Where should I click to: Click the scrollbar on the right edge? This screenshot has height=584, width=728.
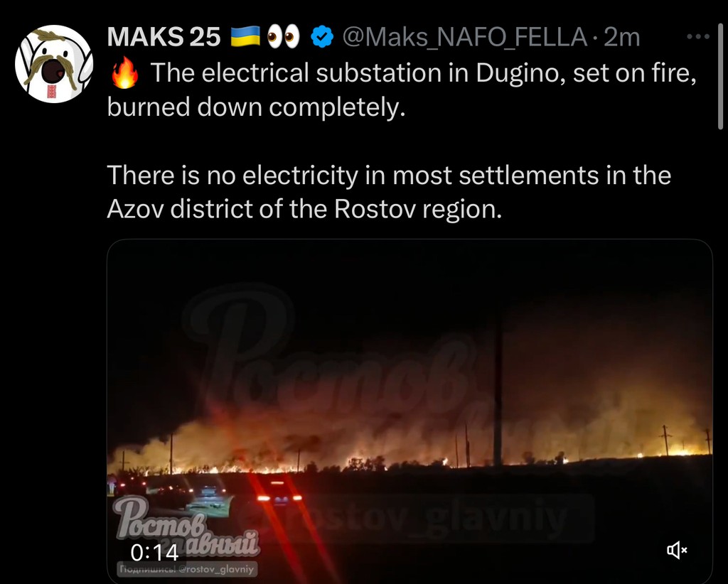(721, 77)
